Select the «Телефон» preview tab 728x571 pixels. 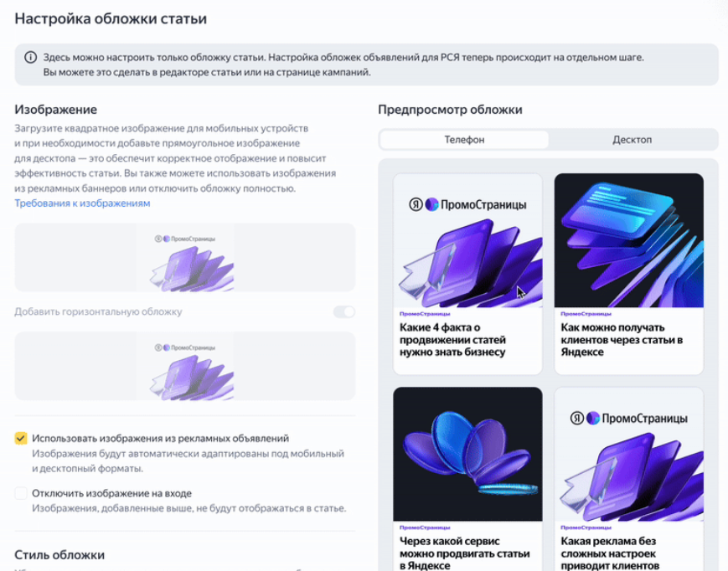click(466, 140)
